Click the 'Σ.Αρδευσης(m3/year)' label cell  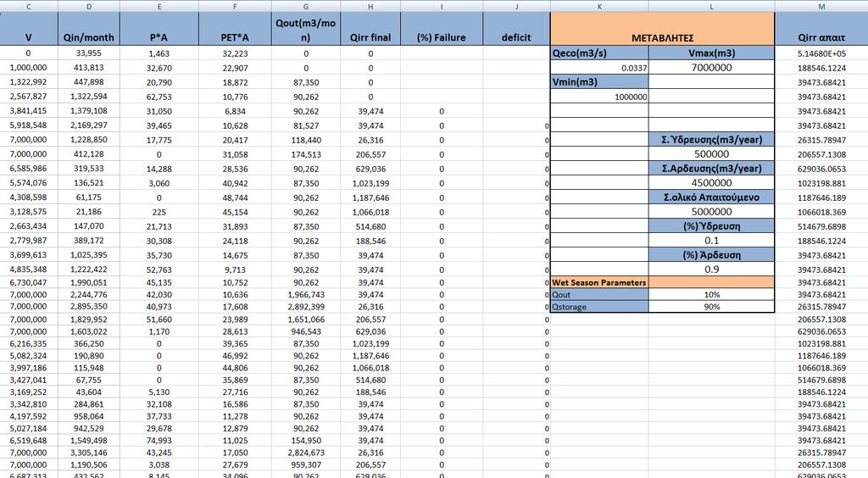click(x=711, y=168)
